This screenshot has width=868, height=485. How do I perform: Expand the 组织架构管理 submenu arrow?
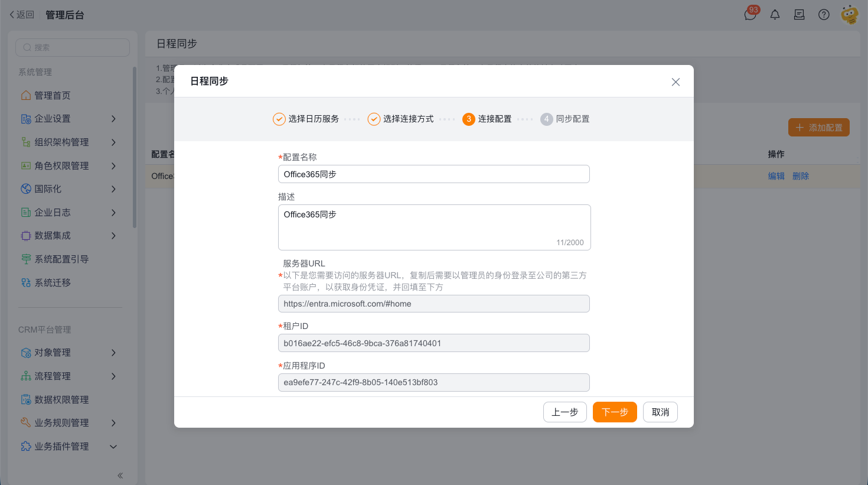click(x=113, y=142)
